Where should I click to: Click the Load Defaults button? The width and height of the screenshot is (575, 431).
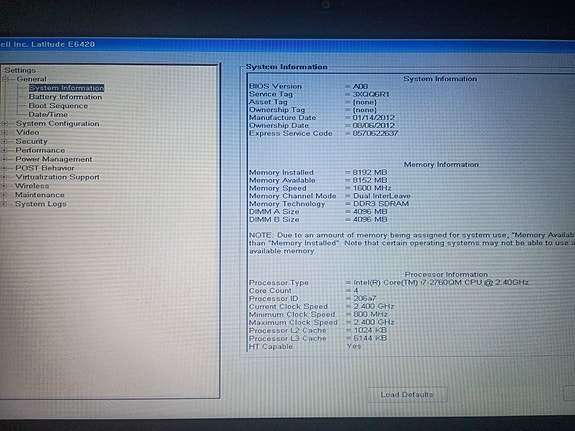[x=407, y=395]
